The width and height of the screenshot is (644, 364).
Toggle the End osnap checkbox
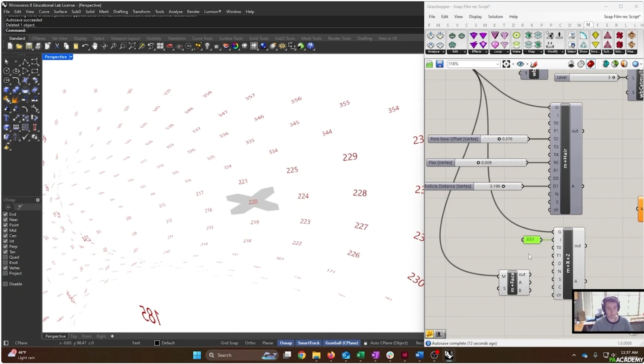6,214
